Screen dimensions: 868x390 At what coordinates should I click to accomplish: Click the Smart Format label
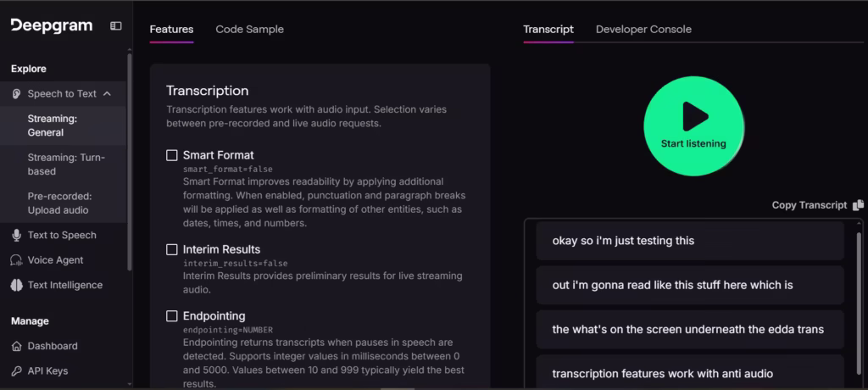[x=219, y=155]
